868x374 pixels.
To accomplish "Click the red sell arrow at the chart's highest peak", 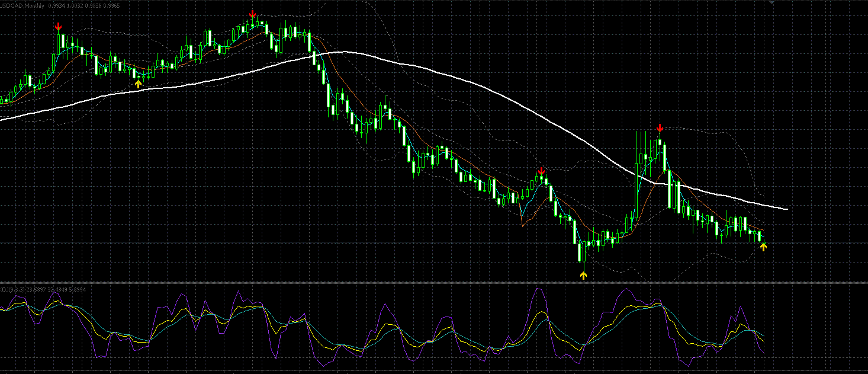I will pyautogui.click(x=253, y=14).
